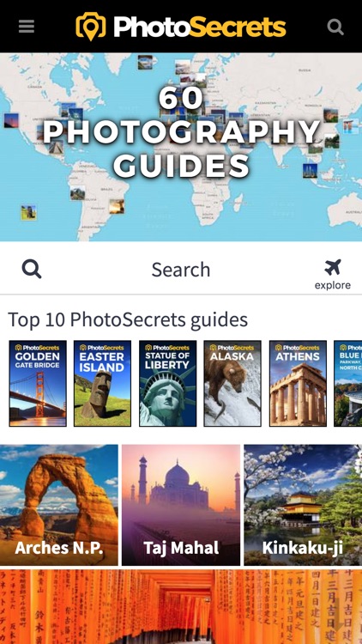Click the Easter Island photo pin on map
Image resolution: width=362 pixels, height=644 pixels.
[x=28, y=212]
